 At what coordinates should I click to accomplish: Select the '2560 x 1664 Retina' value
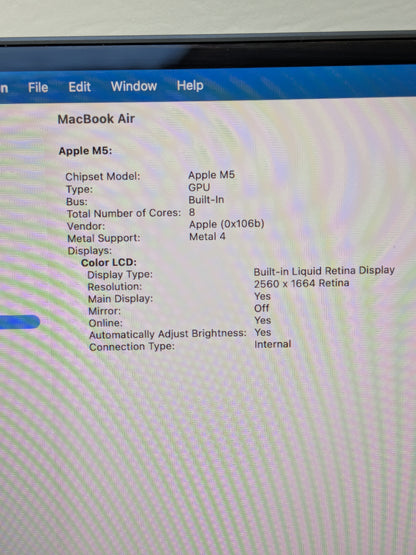pos(302,284)
